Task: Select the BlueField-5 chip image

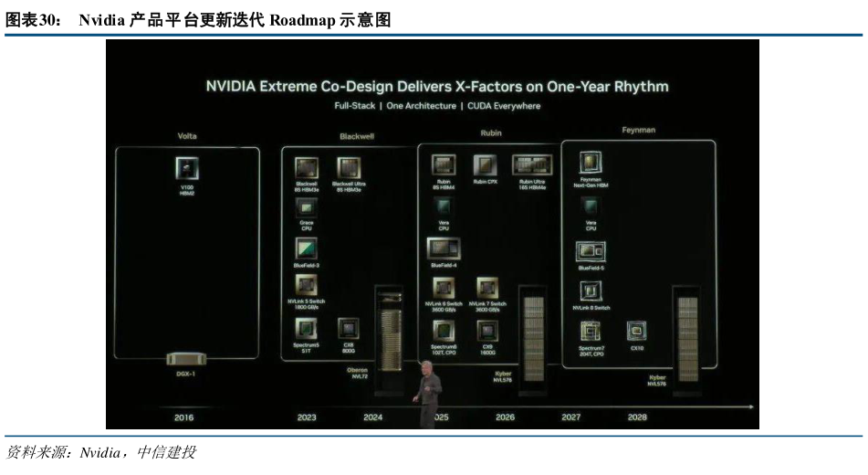Action: [x=591, y=251]
